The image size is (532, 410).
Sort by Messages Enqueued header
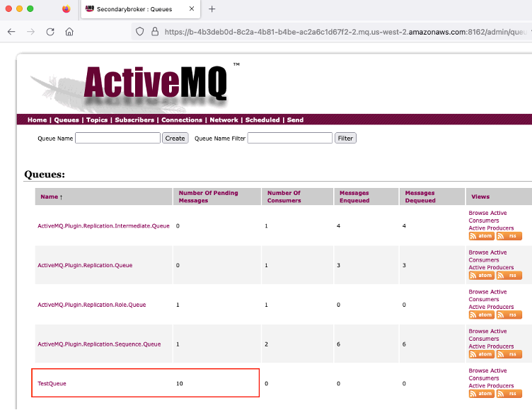coord(354,197)
